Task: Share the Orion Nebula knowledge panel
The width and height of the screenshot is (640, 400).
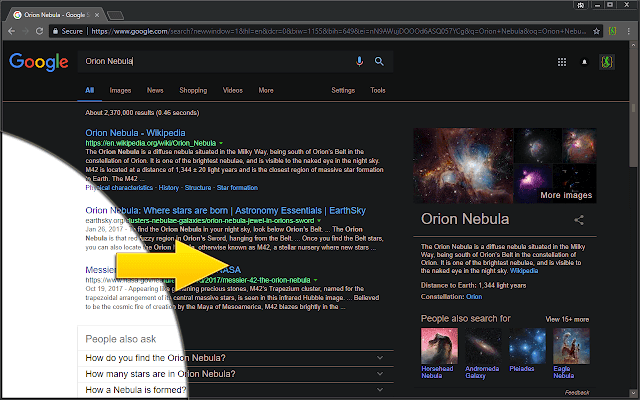Action: 579,220
